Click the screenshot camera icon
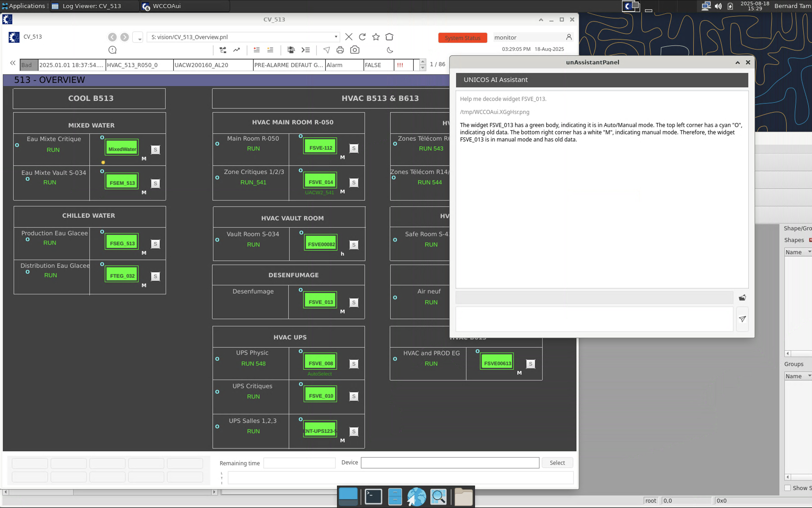Image resolution: width=812 pixels, height=508 pixels. (x=355, y=50)
